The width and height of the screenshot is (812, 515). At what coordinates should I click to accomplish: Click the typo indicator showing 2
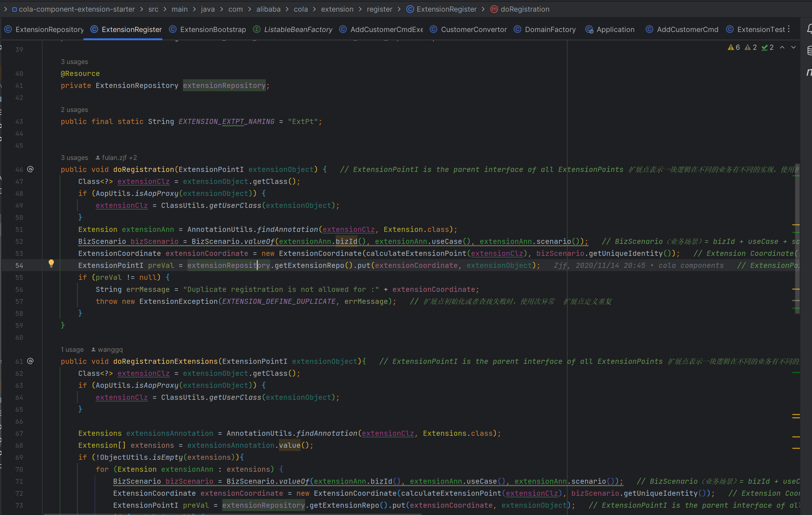(768, 47)
